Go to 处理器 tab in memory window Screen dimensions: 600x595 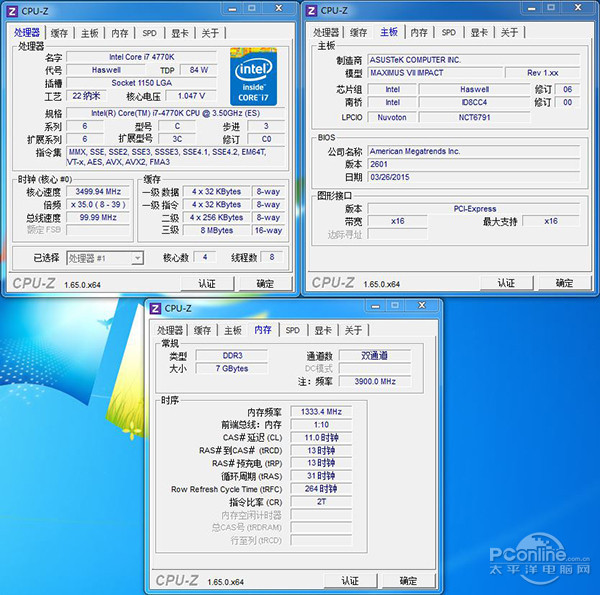pos(170,330)
